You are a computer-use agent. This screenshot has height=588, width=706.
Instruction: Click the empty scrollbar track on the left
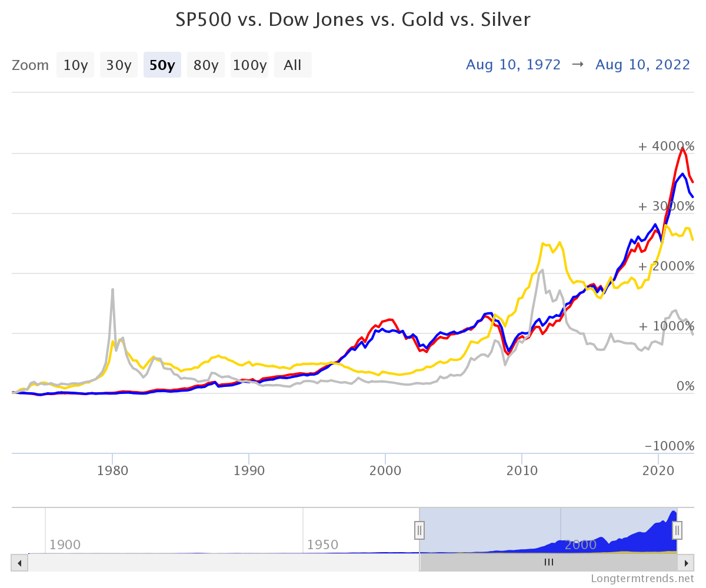click(224, 563)
